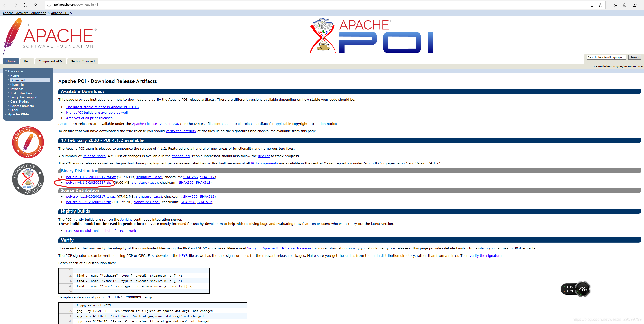The height and width of the screenshot is (324, 644).
Task: Switch to the Getting Involved tab
Action: 83,61
